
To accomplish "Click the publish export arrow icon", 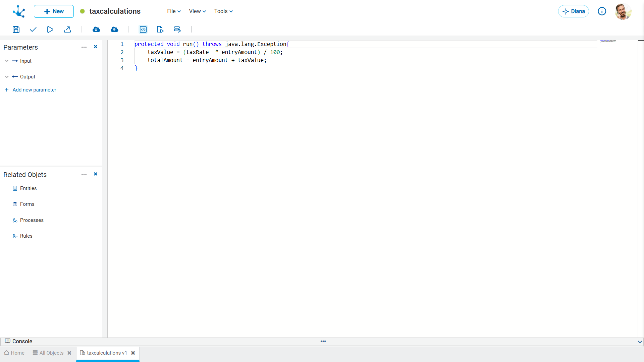I will (67, 29).
